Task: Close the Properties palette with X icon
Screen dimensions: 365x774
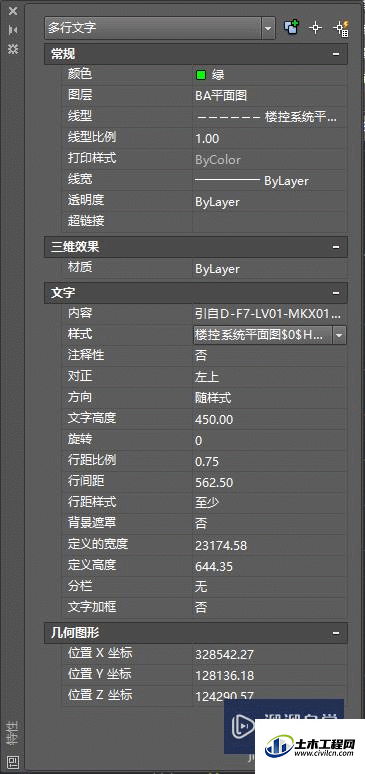Action: (x=13, y=11)
